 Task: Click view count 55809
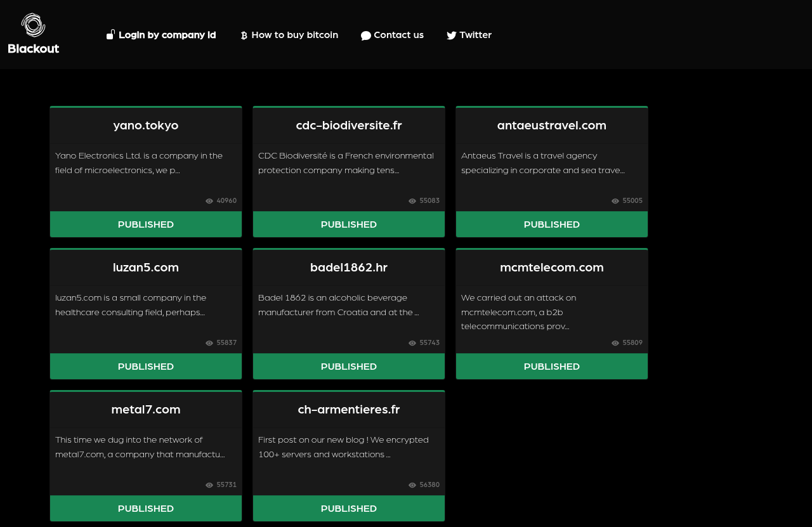pyautogui.click(x=632, y=343)
